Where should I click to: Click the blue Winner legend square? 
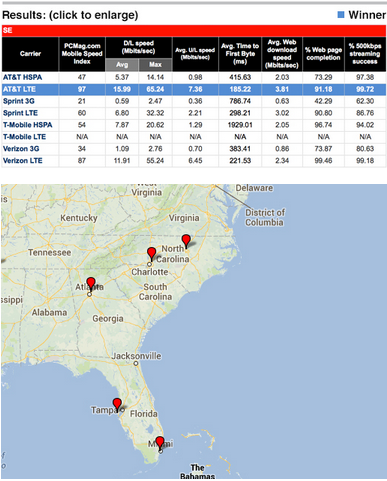pyautogui.click(x=341, y=15)
